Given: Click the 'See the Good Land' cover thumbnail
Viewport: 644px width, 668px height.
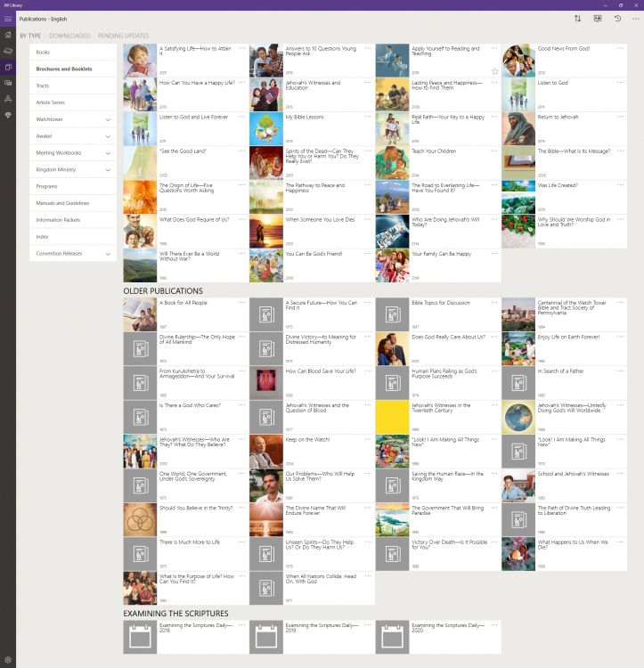Looking at the screenshot, I should 140,163.
